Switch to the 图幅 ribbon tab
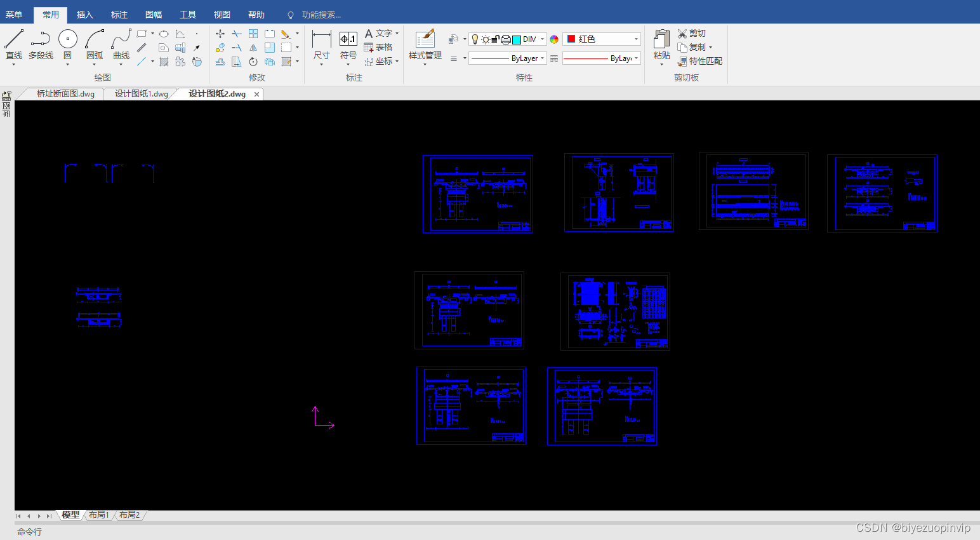Screen dimensions: 980x540 (x=154, y=15)
